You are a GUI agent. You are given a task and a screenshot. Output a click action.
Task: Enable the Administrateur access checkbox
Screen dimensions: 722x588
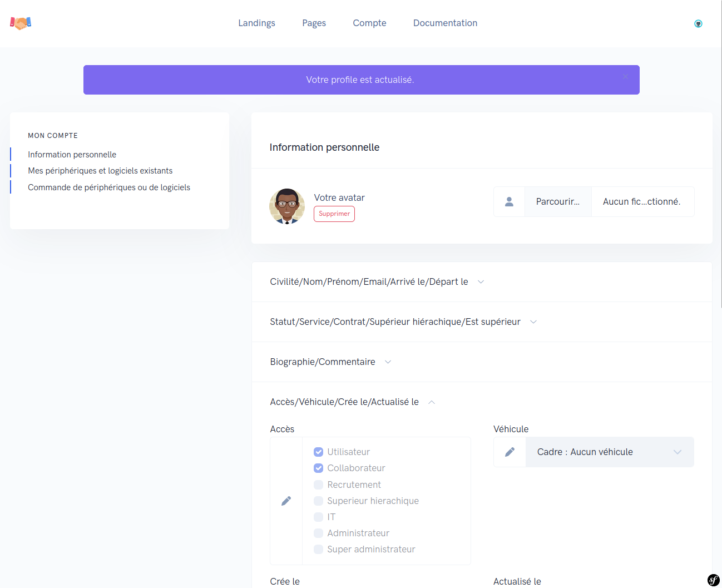click(x=318, y=533)
